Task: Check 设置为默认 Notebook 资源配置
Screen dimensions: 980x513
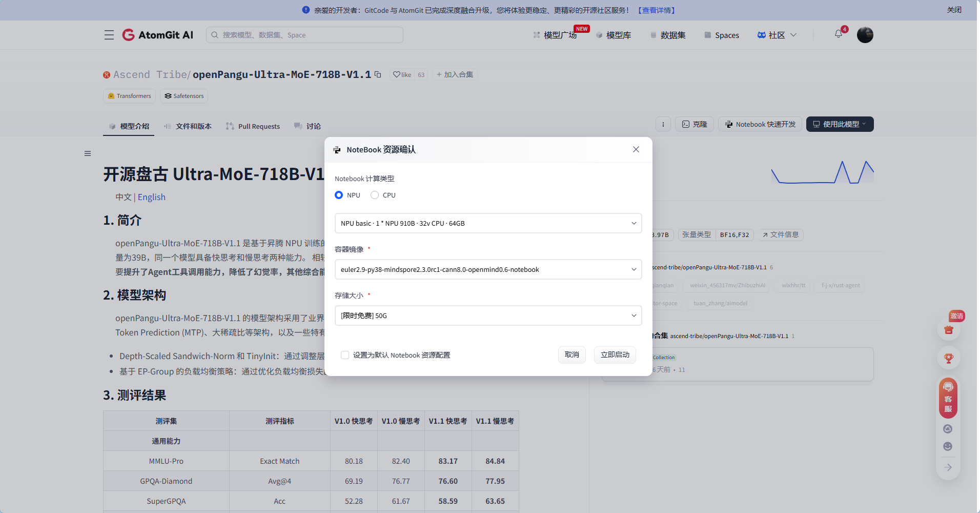Action: [x=345, y=355]
